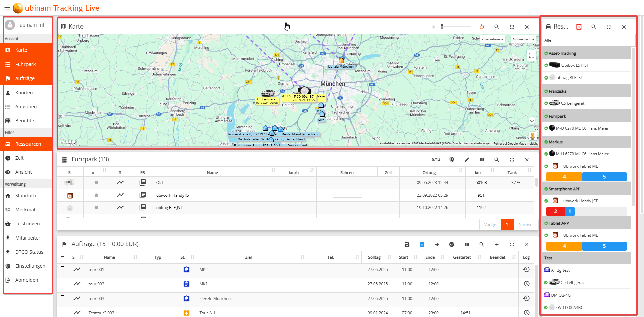Click Abmelden to log out

pyautogui.click(x=26, y=280)
